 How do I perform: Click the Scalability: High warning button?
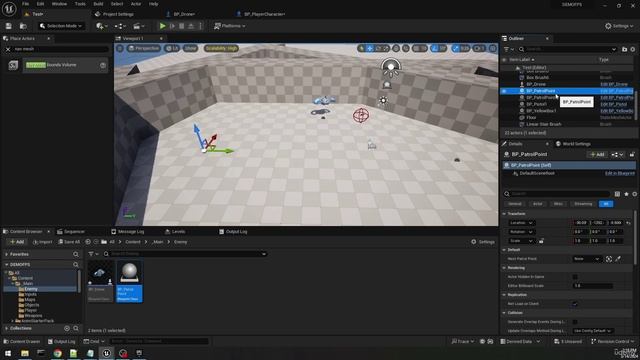(x=221, y=48)
